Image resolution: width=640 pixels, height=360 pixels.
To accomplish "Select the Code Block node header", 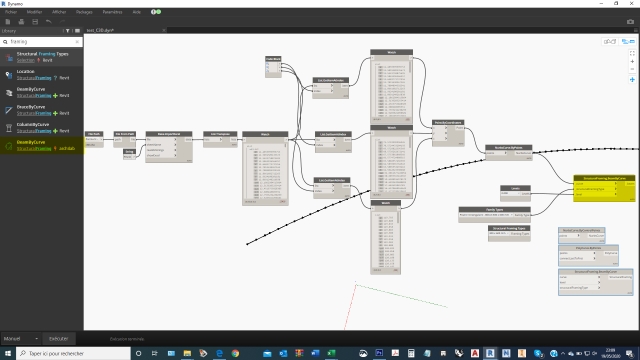I will [273, 59].
